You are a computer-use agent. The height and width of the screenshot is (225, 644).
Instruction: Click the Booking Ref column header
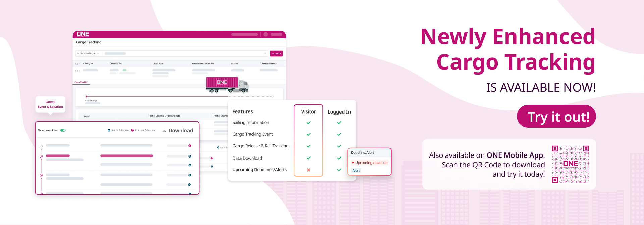pyautogui.click(x=88, y=64)
